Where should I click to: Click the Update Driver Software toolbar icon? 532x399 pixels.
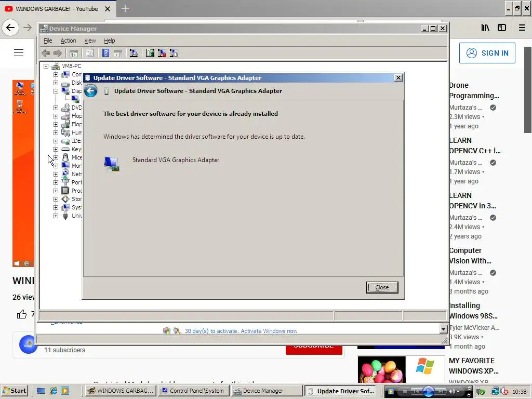pyautogui.click(x=150, y=54)
